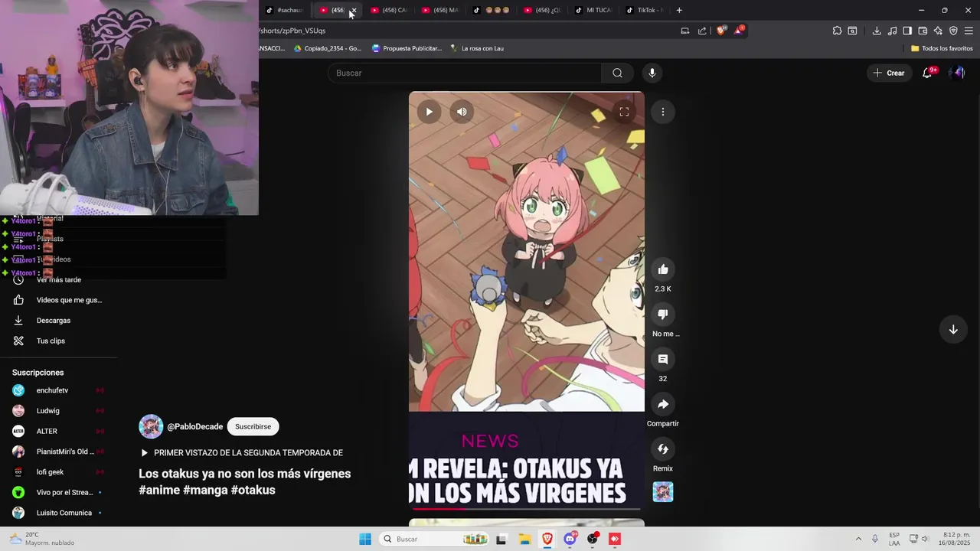Open the ALTER subscription

(x=58, y=431)
